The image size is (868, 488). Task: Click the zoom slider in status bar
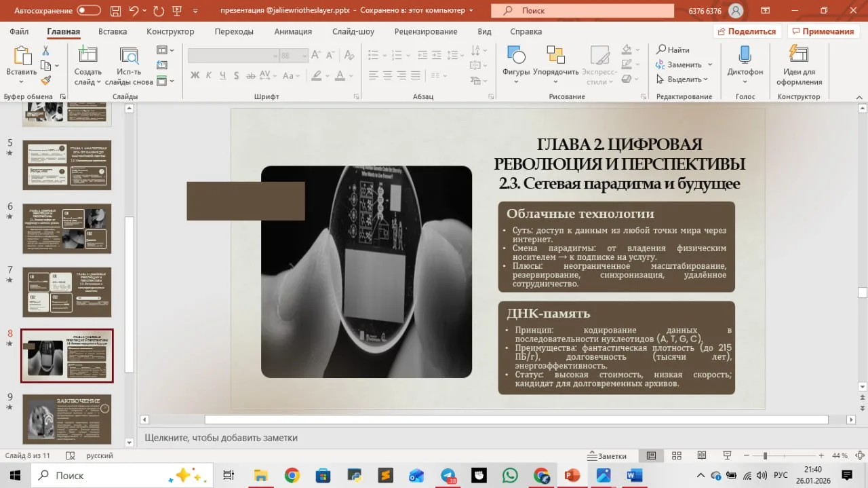(765, 456)
